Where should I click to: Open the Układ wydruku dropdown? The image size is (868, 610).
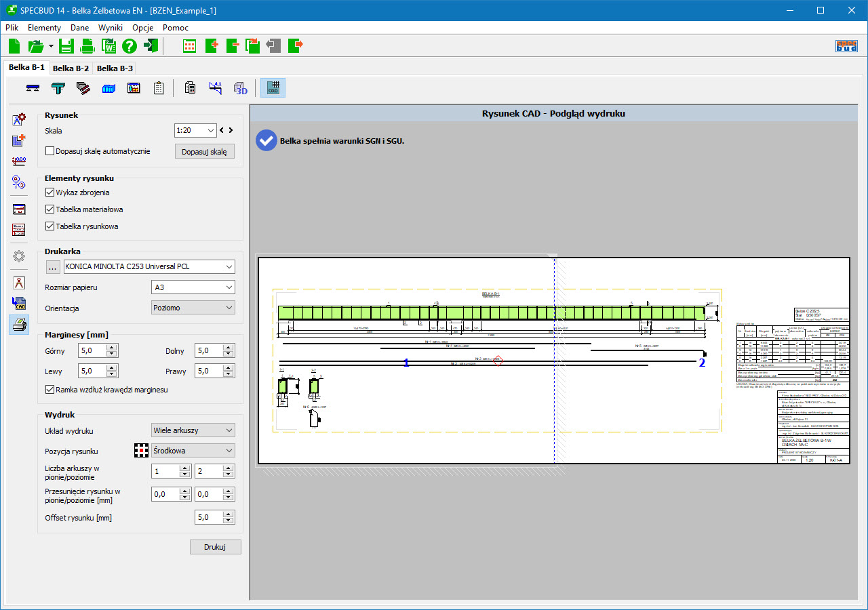coord(193,430)
